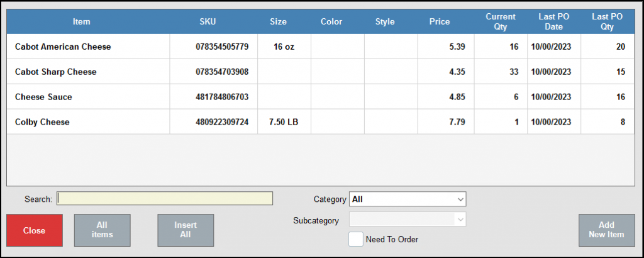Viewport: 644px width, 258px height.
Task: Sort by the SKU column header
Action: 208,22
